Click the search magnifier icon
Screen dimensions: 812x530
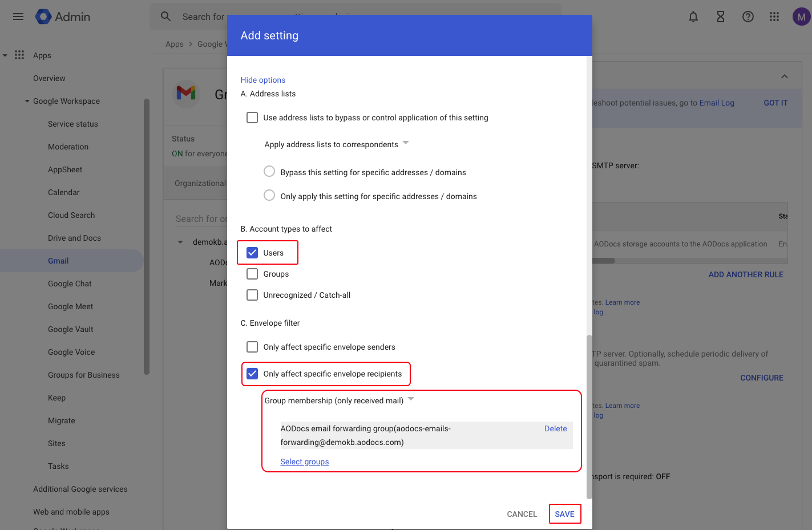(x=165, y=17)
